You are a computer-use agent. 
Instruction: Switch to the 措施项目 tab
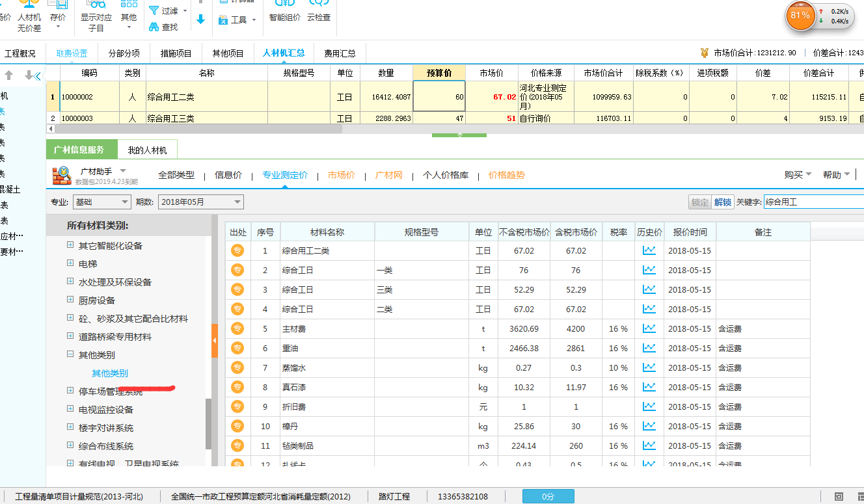pos(176,53)
